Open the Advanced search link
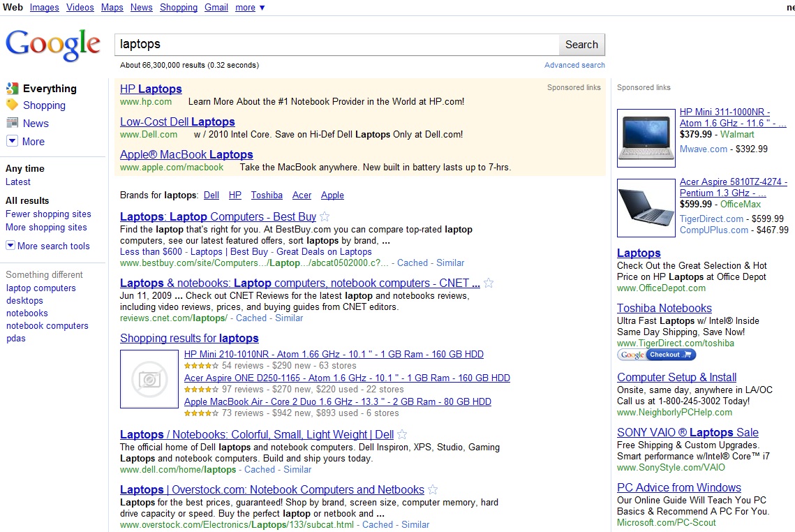Image resolution: width=795 pixels, height=532 pixels. point(574,65)
